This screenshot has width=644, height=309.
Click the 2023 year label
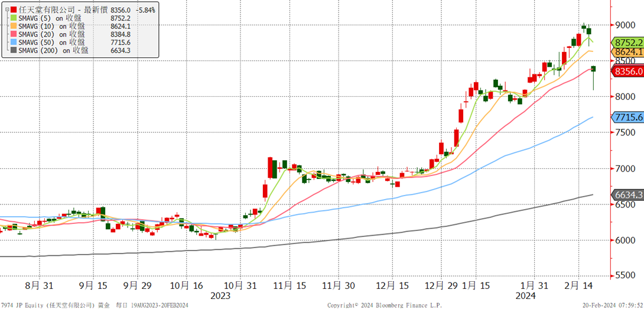(x=220, y=296)
